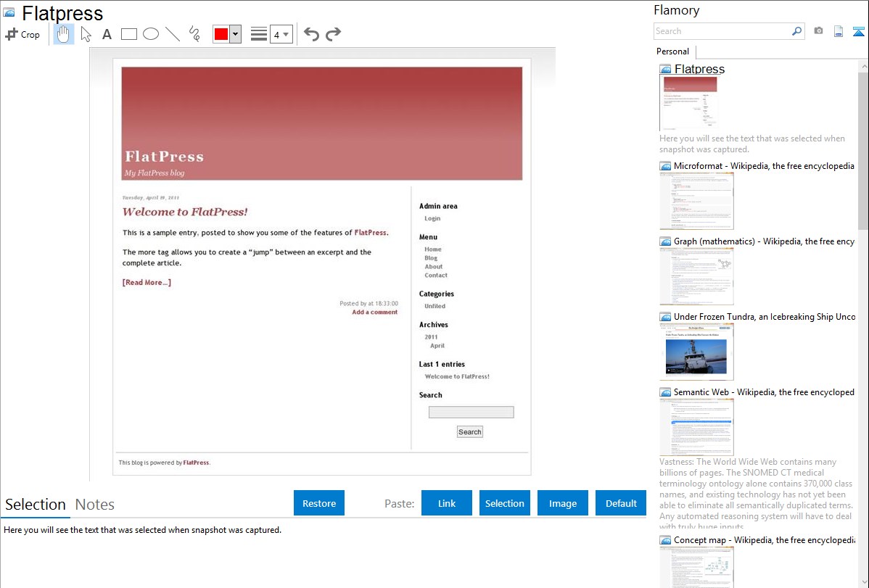The image size is (869, 588).
Task: Click the Blog menu link
Action: click(x=431, y=257)
